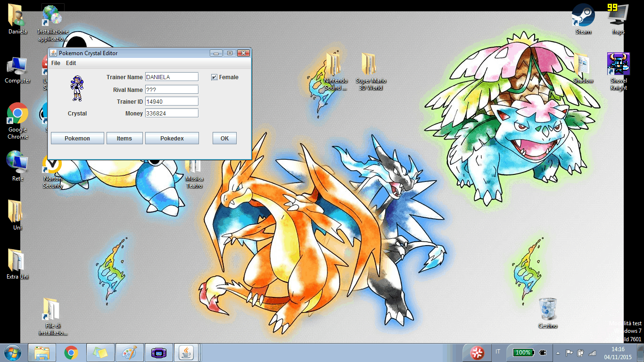Click the IT language indicator

click(x=498, y=352)
